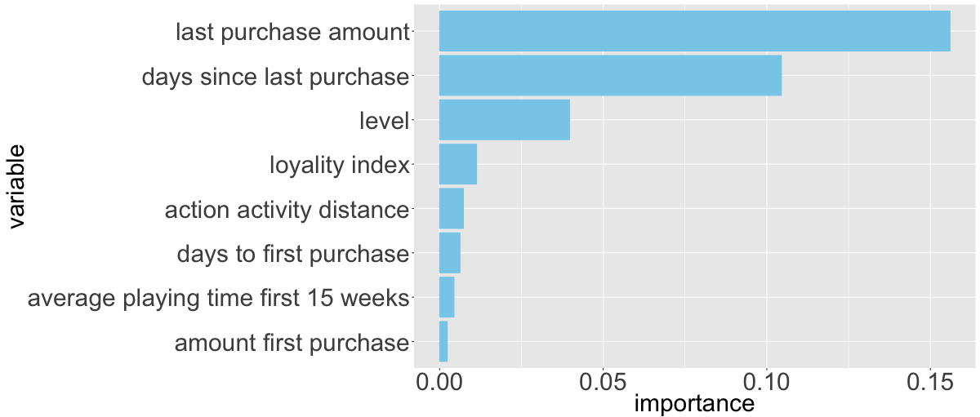Select the 'days since last purchase' label
Viewport: 980px width, 417px height.
[274, 77]
